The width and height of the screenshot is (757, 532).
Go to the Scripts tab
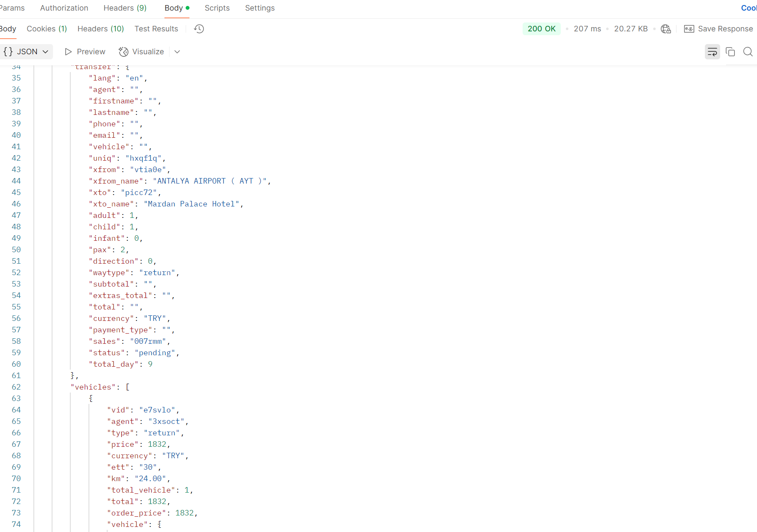click(217, 8)
